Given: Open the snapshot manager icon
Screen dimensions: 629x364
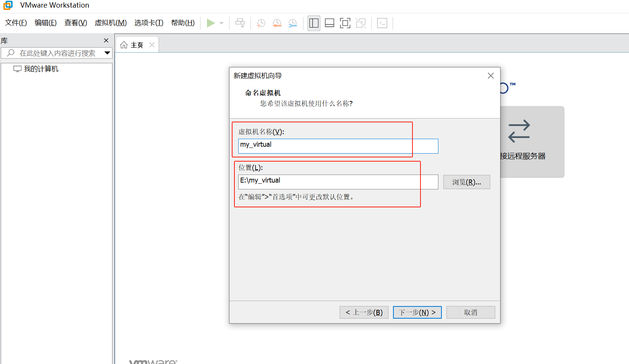Looking at the screenshot, I should [x=292, y=23].
